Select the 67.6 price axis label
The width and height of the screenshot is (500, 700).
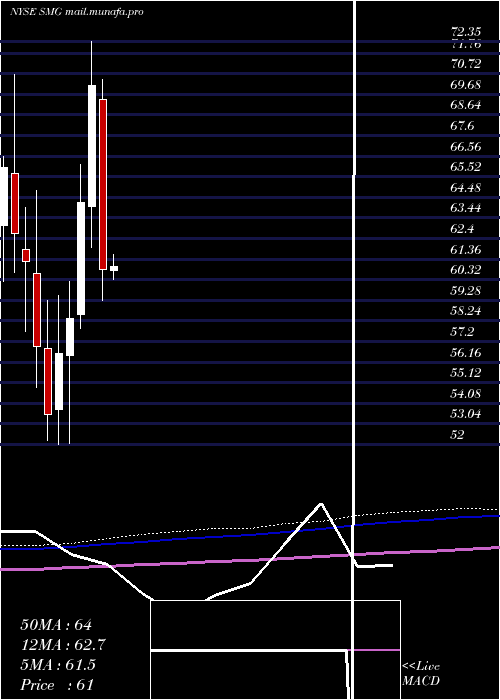(x=462, y=125)
